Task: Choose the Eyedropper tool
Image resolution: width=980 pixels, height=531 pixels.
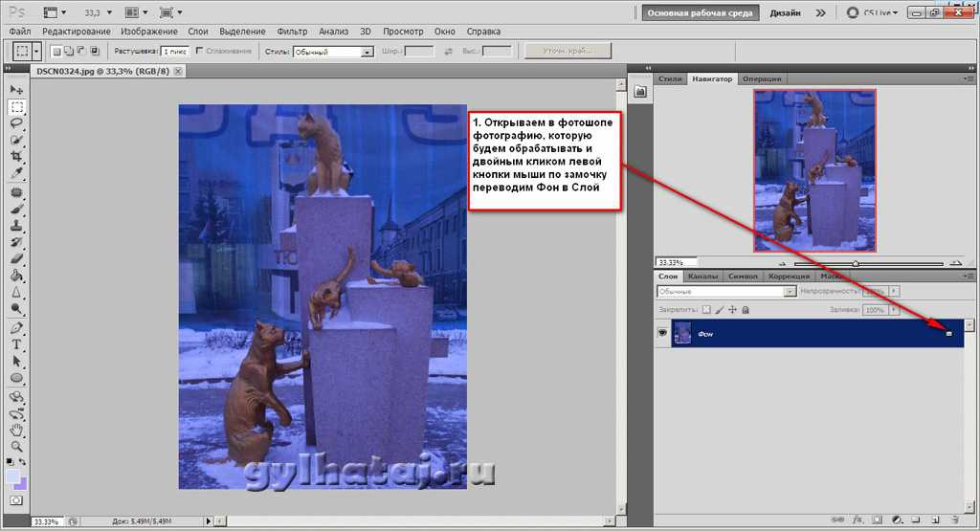Action: pos(16,173)
